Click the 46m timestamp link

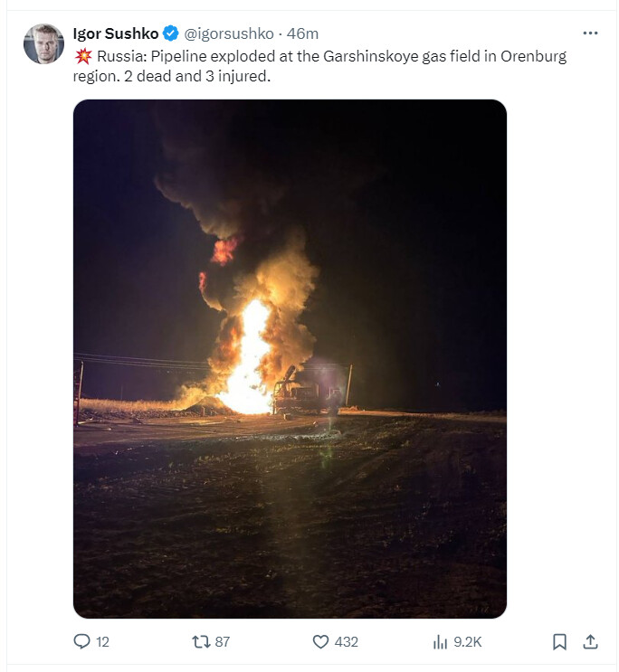[x=302, y=33]
